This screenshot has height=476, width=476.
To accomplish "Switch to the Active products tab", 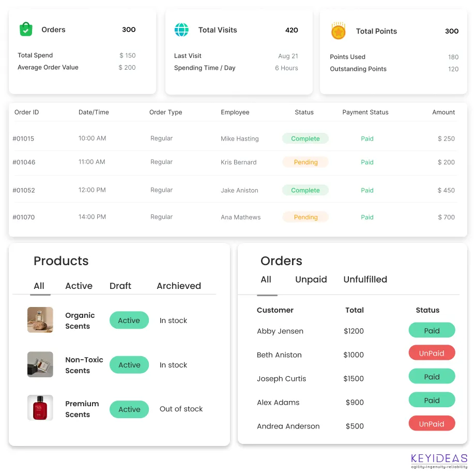I will (x=79, y=286).
